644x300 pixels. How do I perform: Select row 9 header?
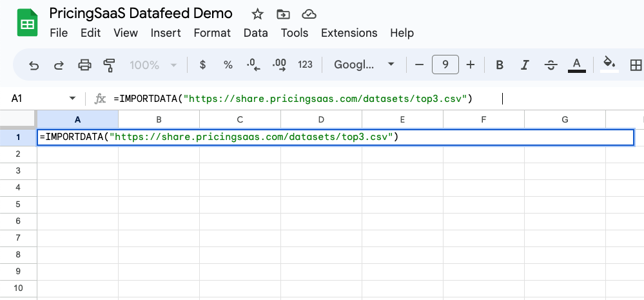point(18,272)
